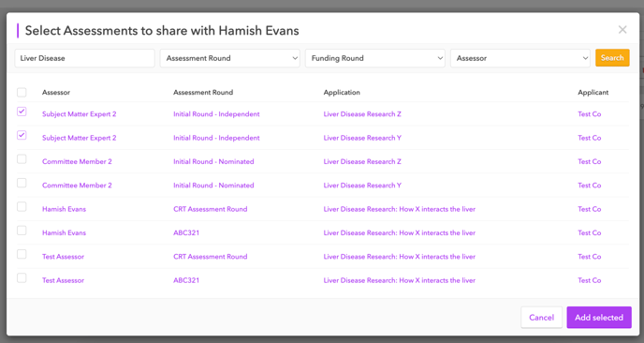Open Liver Disease Research Y link for Committee Member 2
This screenshot has height=343, width=644.
(x=362, y=186)
